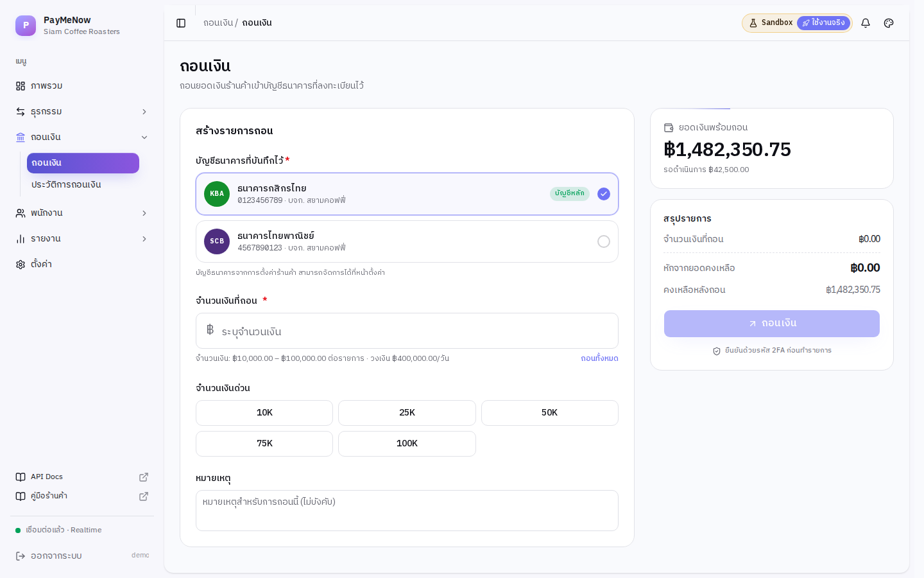Collapse the ถอนเงิน menu chevron

point(144,137)
